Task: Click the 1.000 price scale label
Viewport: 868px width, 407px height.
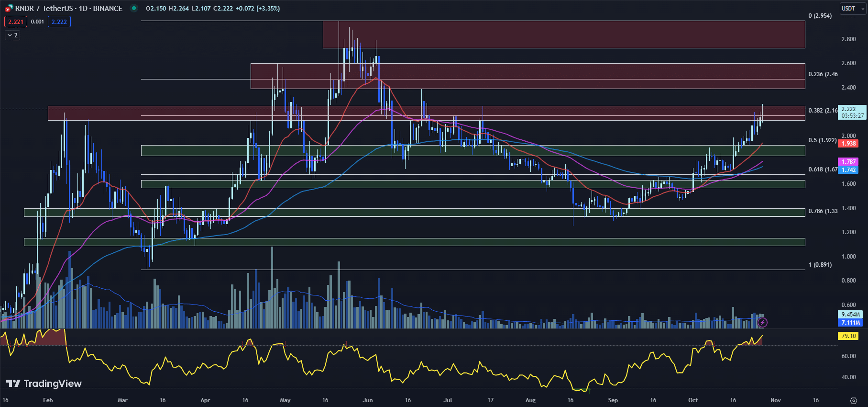Action: [x=849, y=257]
